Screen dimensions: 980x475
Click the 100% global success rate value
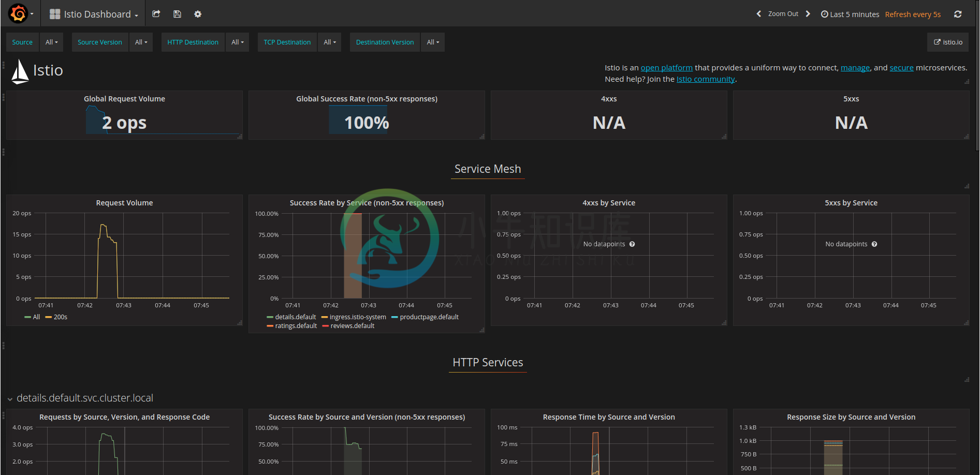click(367, 123)
